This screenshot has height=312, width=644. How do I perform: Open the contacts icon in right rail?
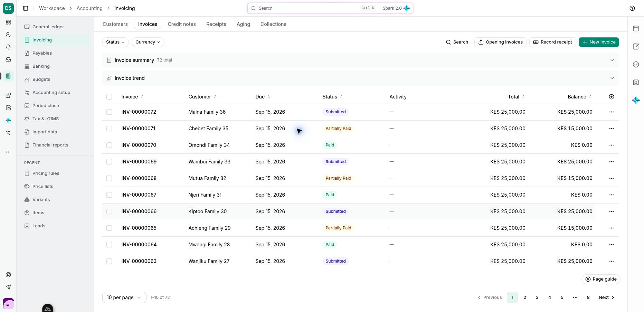(636, 83)
